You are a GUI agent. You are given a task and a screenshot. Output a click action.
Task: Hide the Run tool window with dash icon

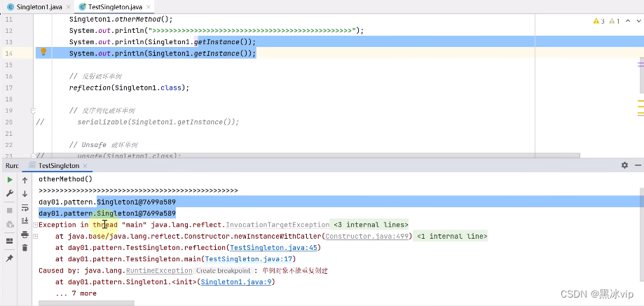pos(638,165)
